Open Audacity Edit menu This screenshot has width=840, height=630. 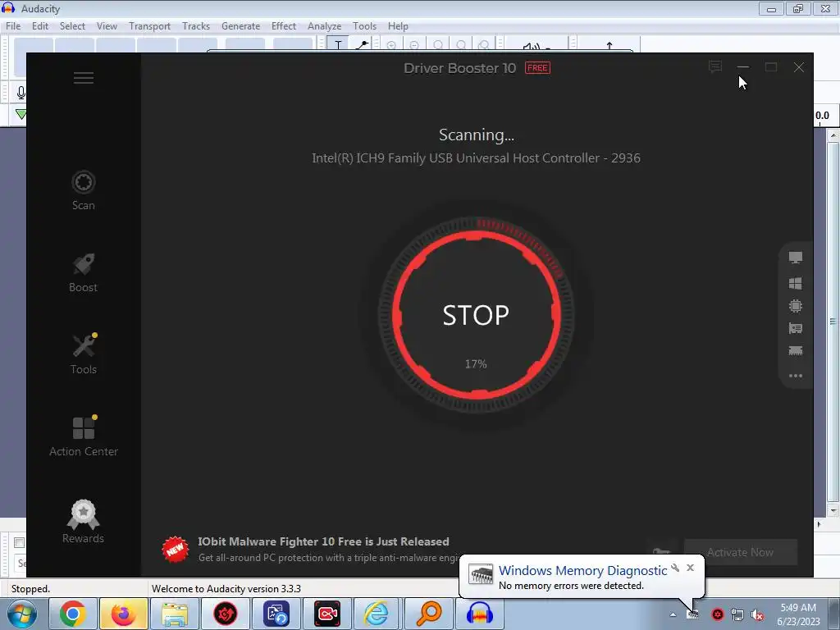click(39, 25)
